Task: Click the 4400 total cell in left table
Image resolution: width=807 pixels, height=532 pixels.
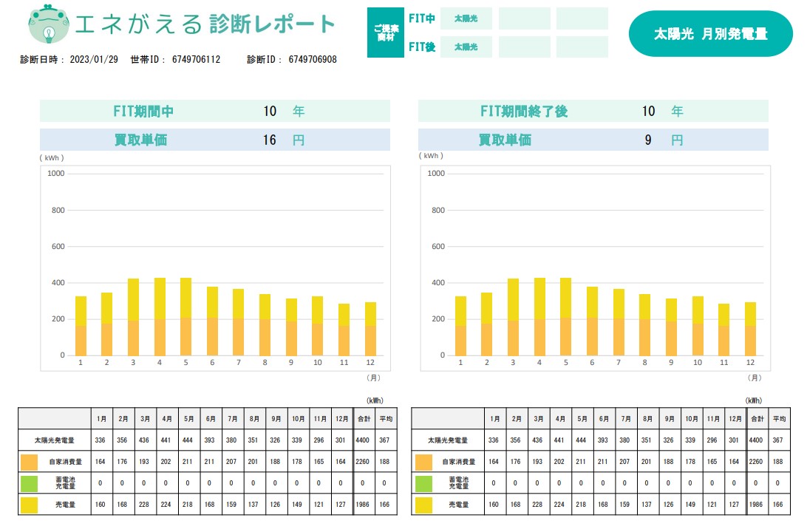Action: (362, 440)
